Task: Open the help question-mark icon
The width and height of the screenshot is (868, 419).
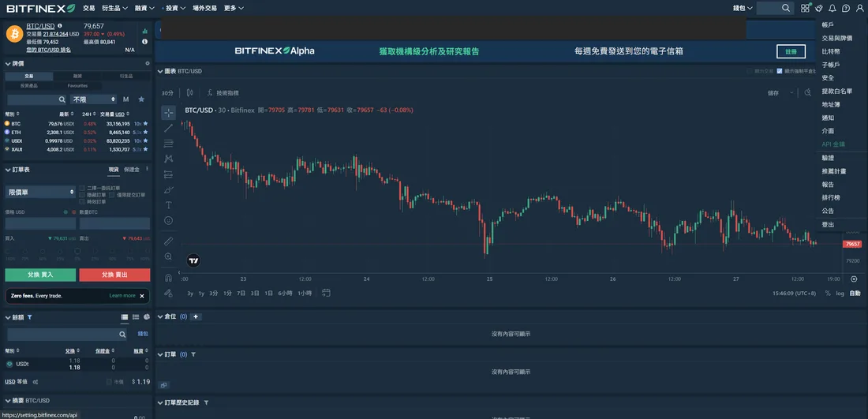Action: click(x=846, y=9)
